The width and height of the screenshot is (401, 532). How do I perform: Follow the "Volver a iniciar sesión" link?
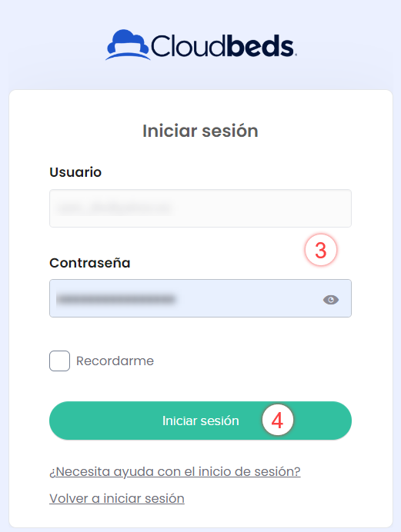pyautogui.click(x=117, y=498)
